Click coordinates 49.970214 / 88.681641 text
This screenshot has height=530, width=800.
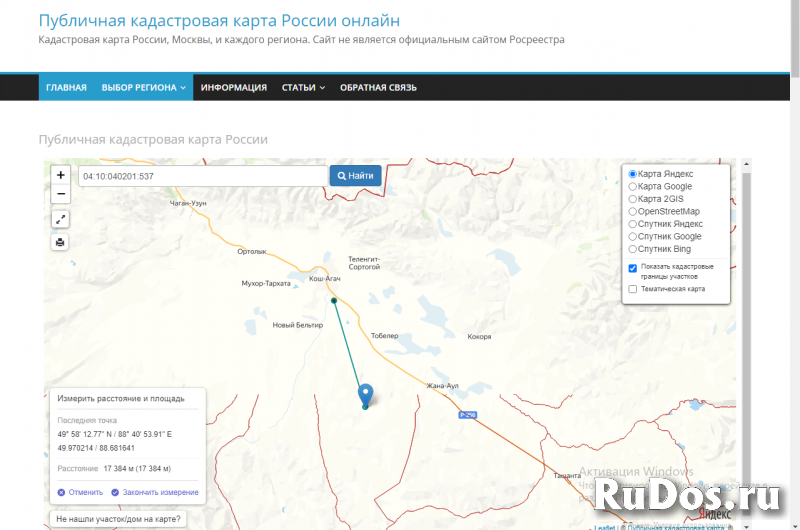[96, 448]
